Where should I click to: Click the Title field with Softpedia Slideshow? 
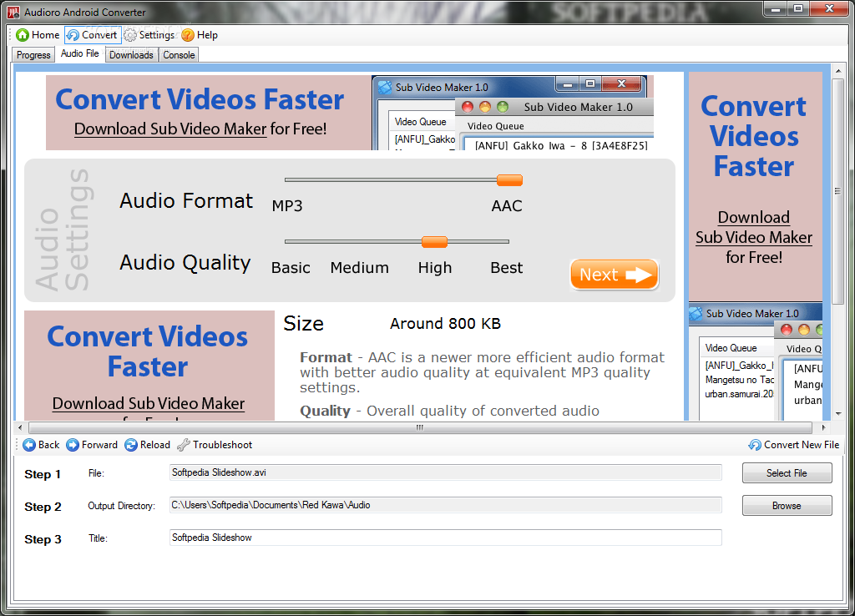coord(446,538)
